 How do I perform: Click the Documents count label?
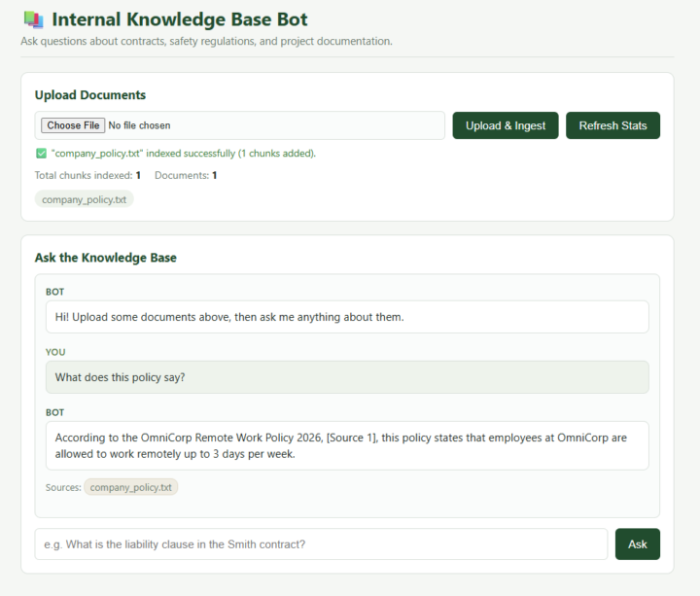click(182, 175)
